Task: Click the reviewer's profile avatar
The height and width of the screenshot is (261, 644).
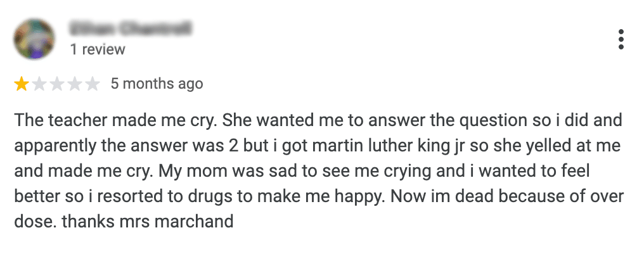Action: point(34,39)
